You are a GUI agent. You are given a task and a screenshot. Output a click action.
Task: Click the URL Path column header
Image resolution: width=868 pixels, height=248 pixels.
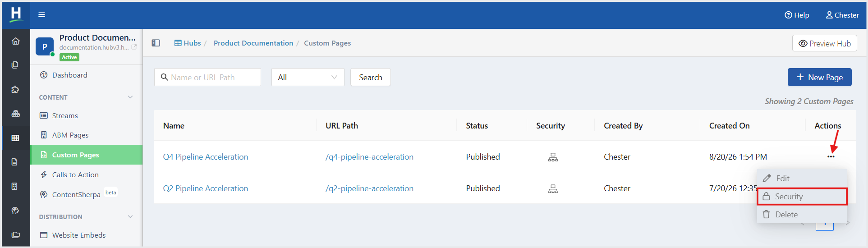point(342,126)
